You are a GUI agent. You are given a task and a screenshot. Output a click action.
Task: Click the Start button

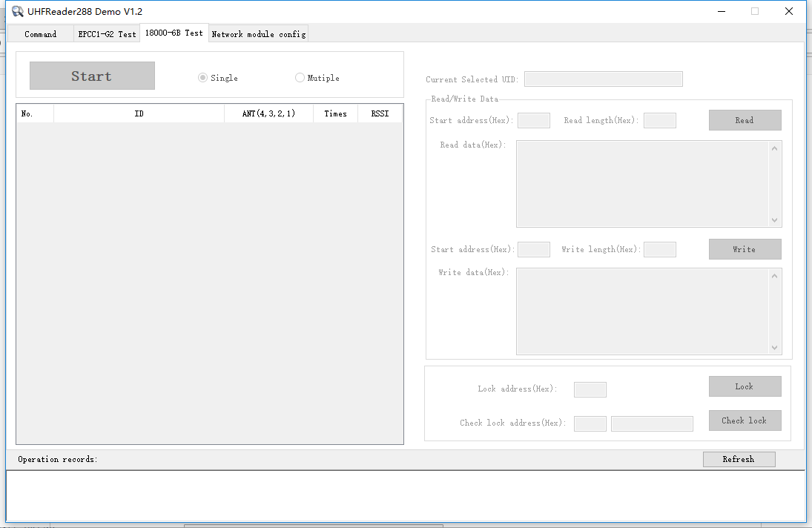92,76
